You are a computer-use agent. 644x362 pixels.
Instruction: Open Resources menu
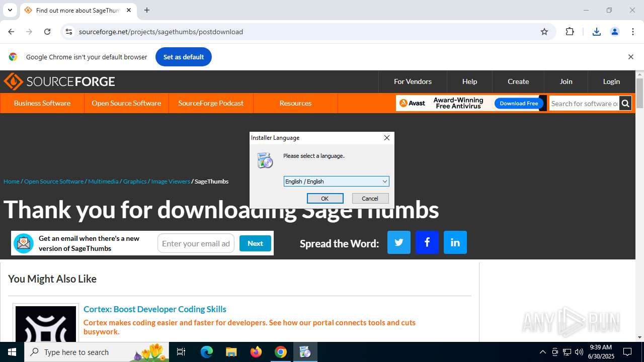tap(295, 103)
